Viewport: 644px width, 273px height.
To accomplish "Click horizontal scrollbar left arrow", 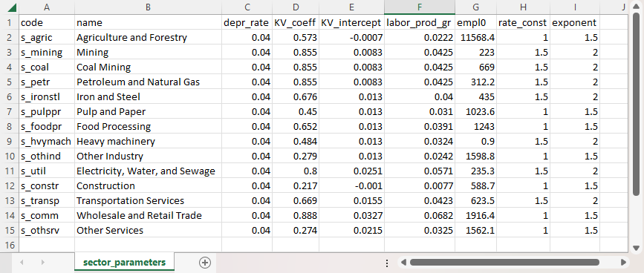I will click(x=403, y=263).
